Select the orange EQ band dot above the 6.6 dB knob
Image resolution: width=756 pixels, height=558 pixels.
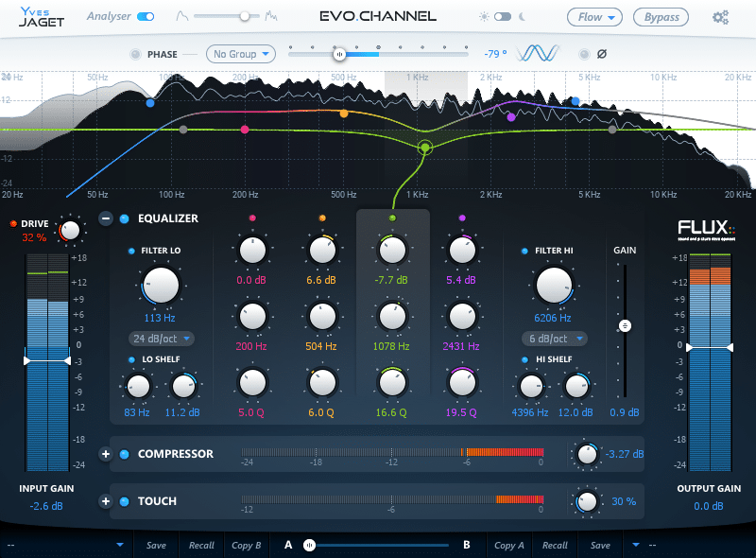[323, 218]
